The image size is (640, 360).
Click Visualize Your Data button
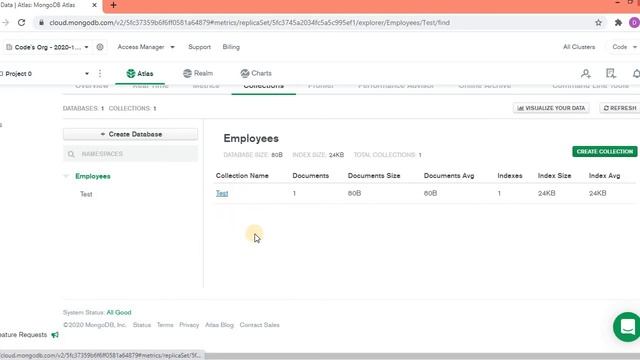point(551,108)
